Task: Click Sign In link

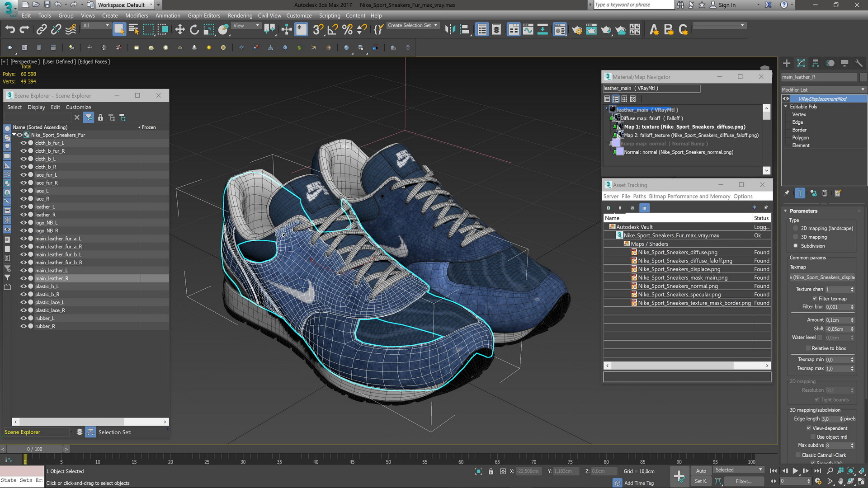Action: pos(727,5)
